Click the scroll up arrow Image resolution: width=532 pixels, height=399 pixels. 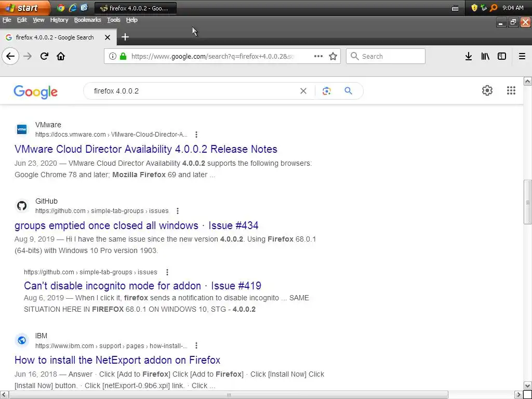tap(527, 81)
